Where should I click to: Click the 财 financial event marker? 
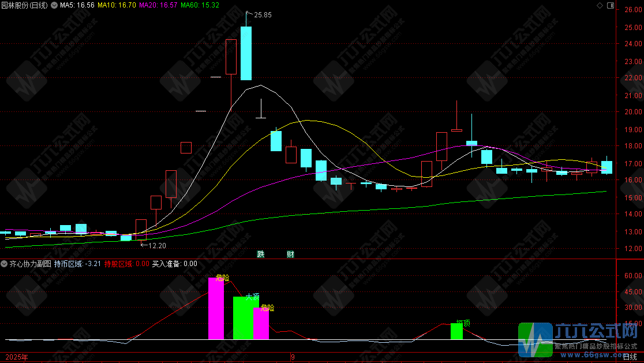coord(290,254)
